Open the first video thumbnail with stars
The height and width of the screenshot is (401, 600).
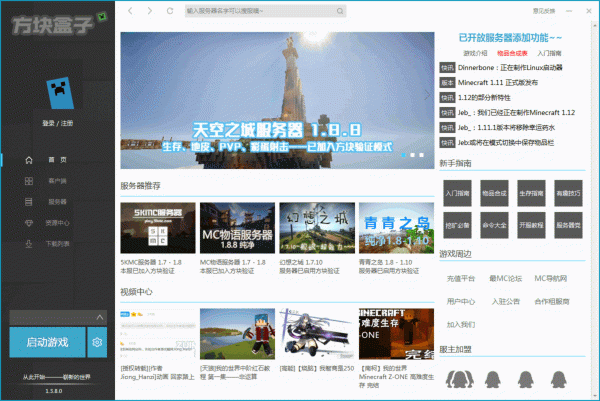click(158, 334)
